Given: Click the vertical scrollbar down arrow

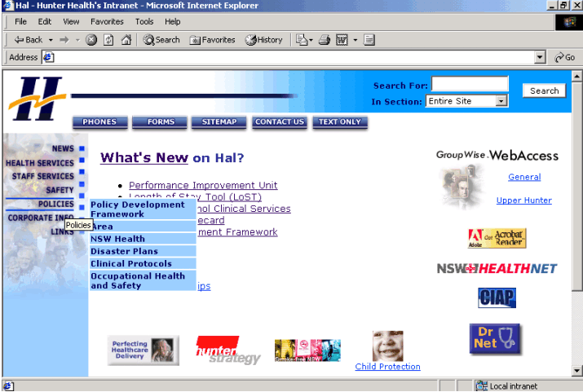Looking at the screenshot, I should coord(576,371).
